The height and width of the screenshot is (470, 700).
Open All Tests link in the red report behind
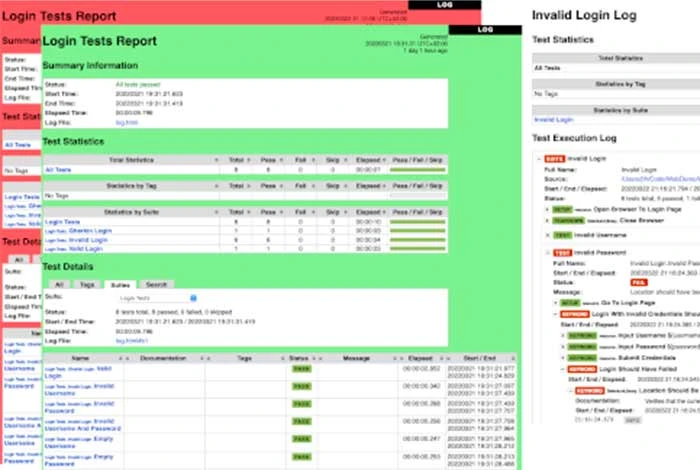18,145
